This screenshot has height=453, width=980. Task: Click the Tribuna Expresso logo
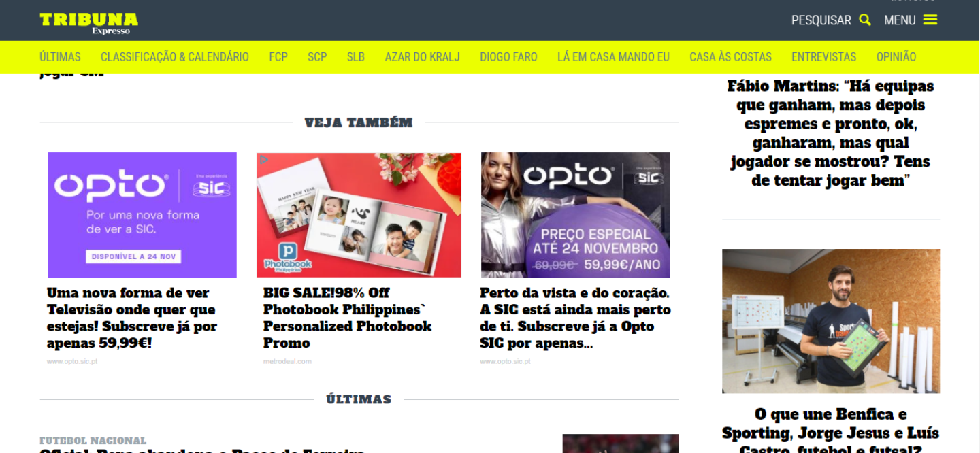tap(88, 22)
